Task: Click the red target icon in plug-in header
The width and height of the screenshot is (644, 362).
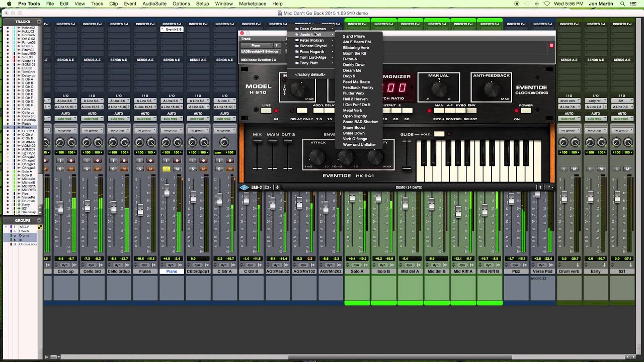Action: (551, 45)
